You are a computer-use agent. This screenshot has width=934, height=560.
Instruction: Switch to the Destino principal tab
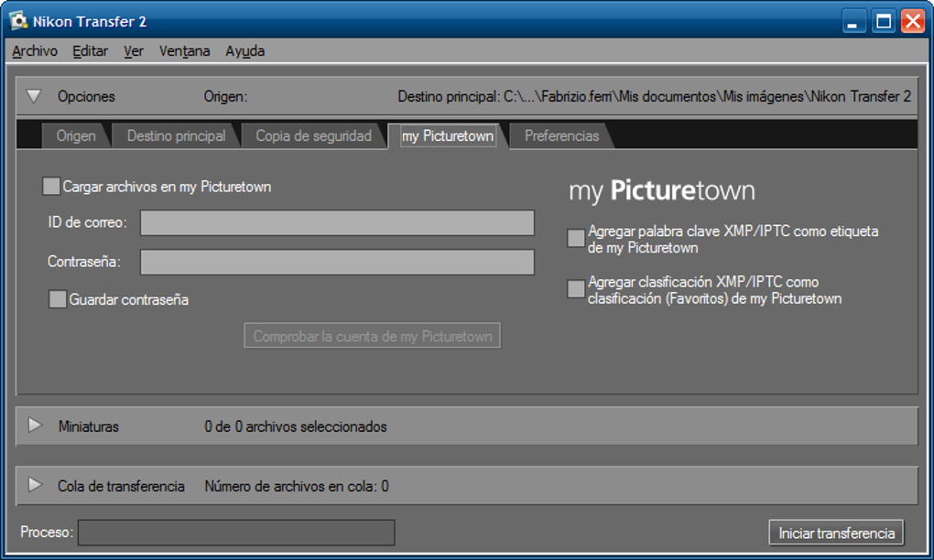click(x=177, y=135)
